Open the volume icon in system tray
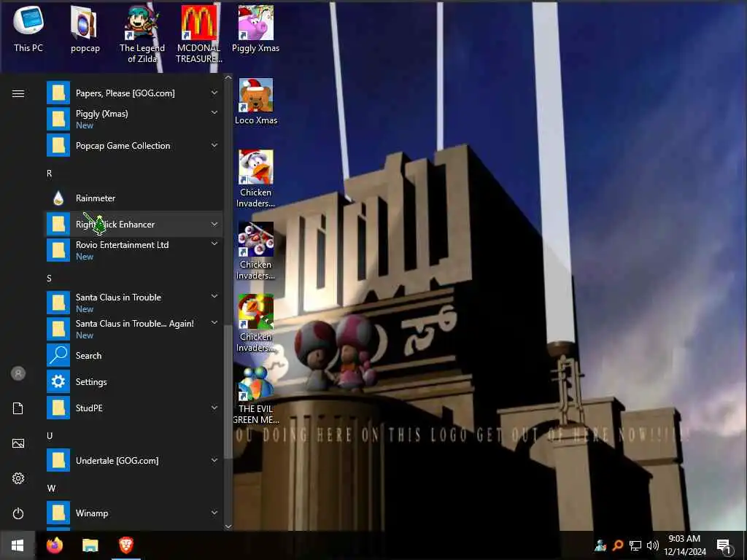The image size is (747, 560). [x=653, y=545]
